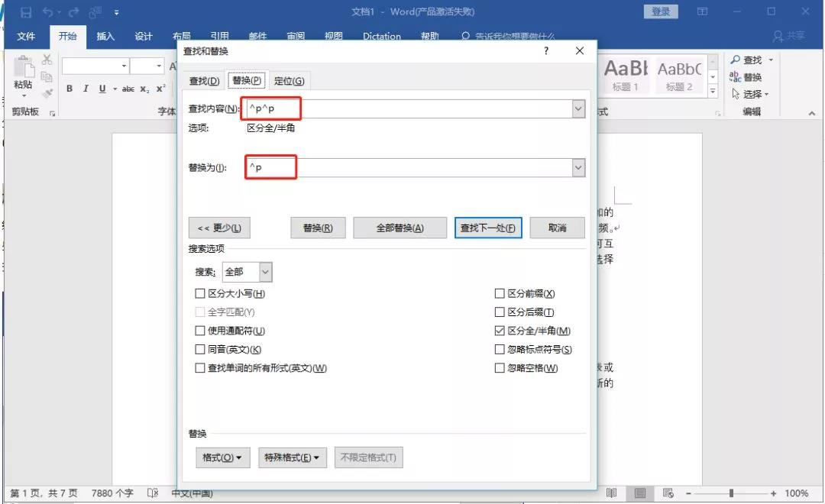This screenshot has width=825, height=504.
Task: Open the 搜索 direction dropdown
Action: tap(264, 272)
